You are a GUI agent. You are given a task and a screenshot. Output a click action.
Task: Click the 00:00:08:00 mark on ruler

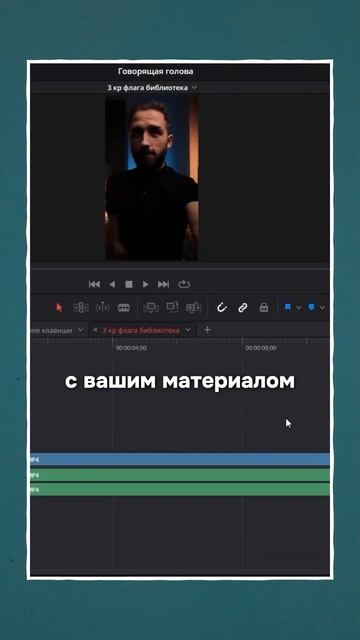[261, 348]
